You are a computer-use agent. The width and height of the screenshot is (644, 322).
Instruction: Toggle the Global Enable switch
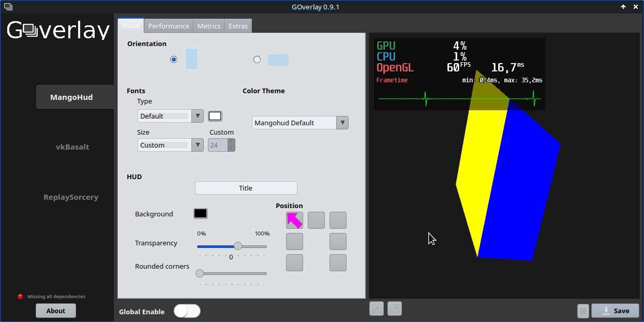(187, 311)
